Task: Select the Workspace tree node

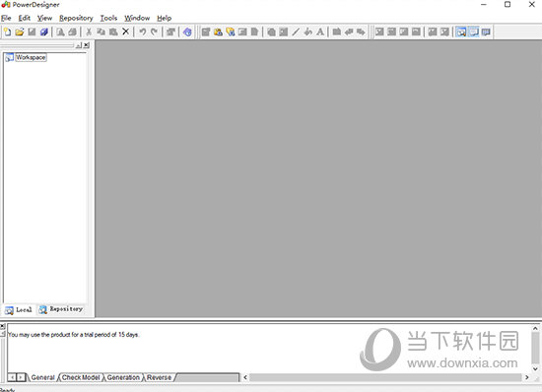Action: coord(31,57)
